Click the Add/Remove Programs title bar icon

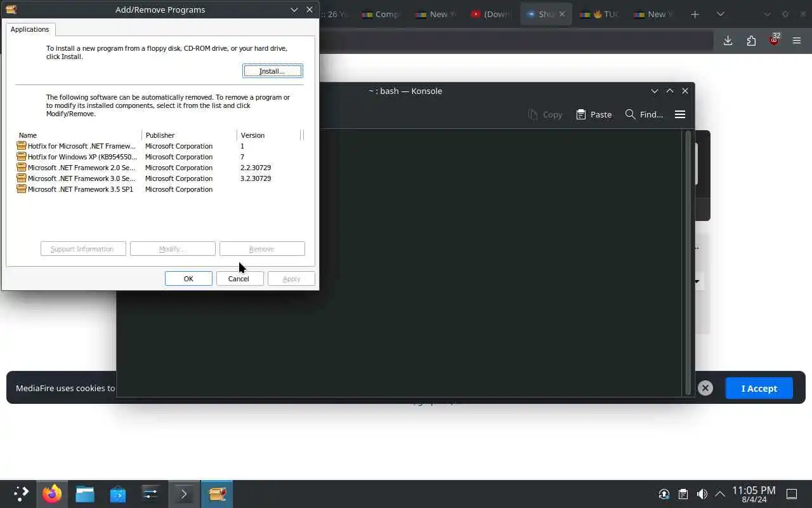click(x=11, y=10)
